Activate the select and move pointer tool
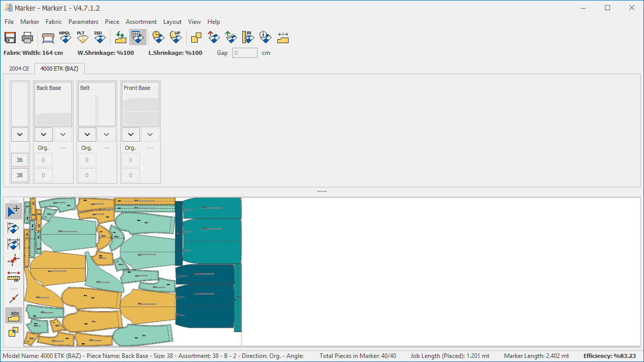This screenshot has height=362, width=644. point(14,211)
